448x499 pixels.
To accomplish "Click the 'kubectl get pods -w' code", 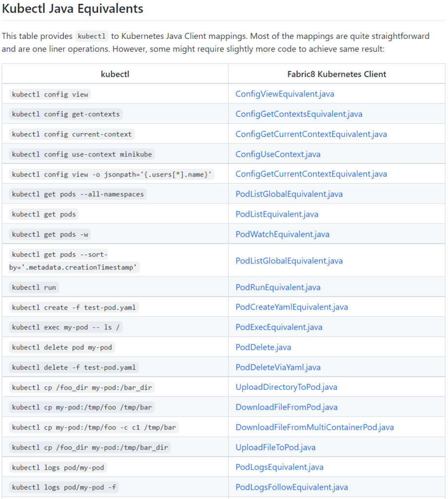I will (50, 234).
